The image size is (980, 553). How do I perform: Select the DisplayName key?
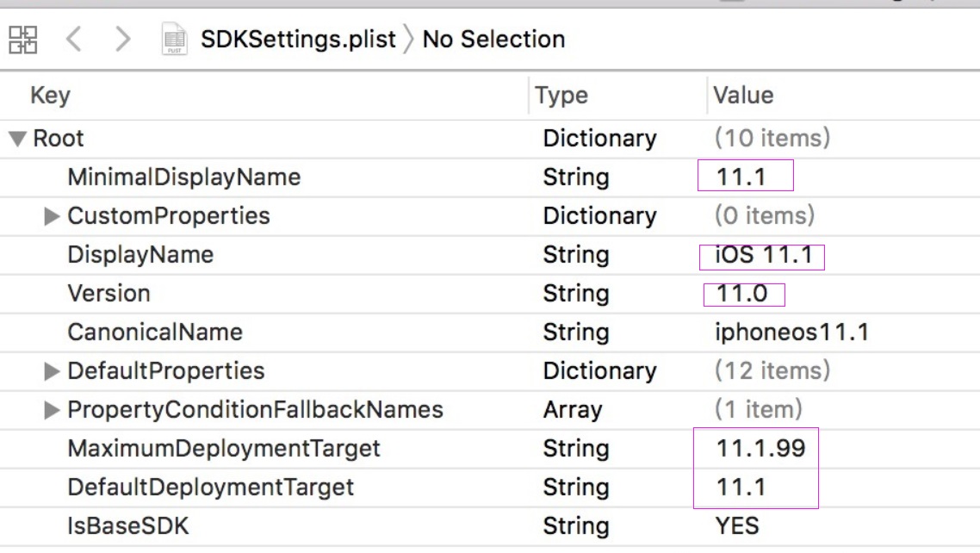pyautogui.click(x=140, y=255)
